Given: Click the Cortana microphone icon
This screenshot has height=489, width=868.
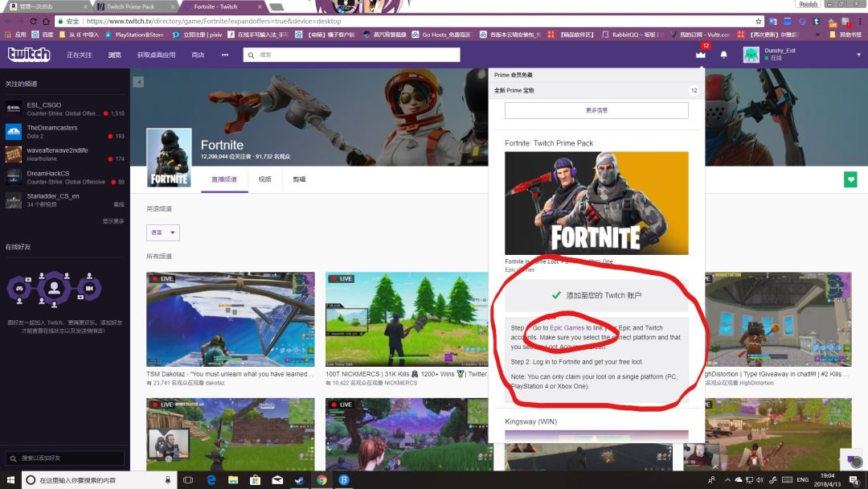Looking at the screenshot, I should [168, 480].
